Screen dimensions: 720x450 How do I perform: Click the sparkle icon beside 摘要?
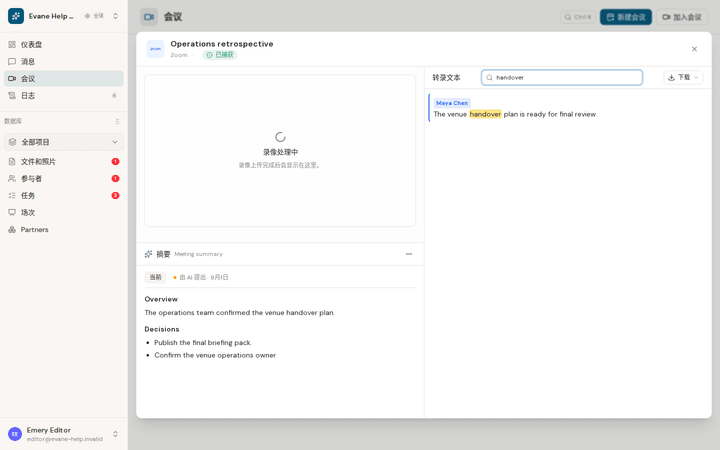pos(148,254)
